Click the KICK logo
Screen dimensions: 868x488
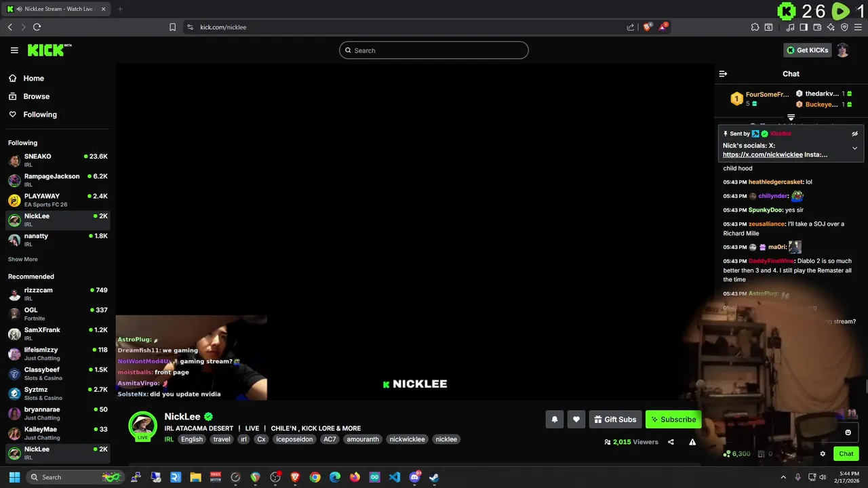pos(49,50)
